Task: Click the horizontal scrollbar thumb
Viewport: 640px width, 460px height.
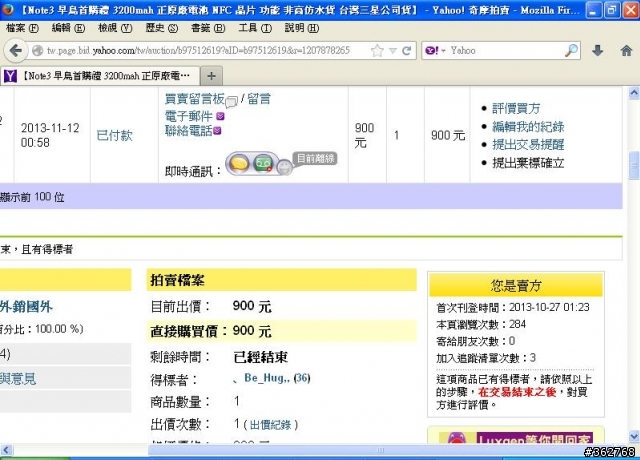Action: 380,450
